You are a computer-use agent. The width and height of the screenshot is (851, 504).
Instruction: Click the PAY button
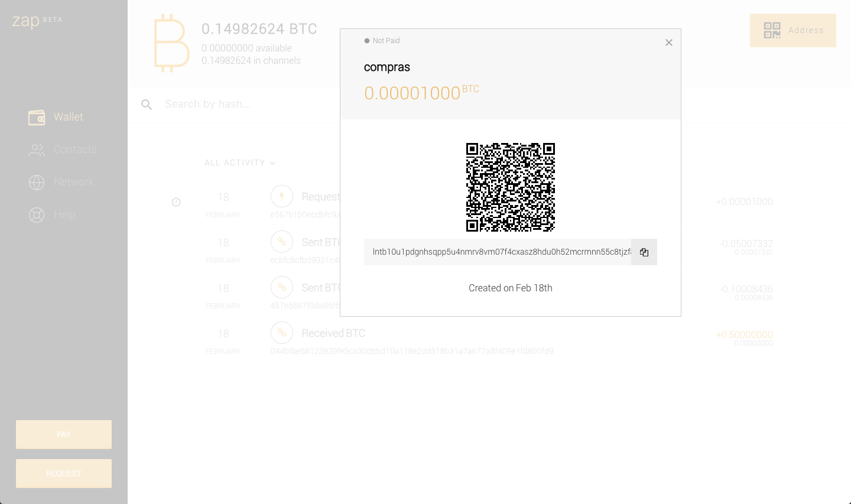click(x=64, y=434)
